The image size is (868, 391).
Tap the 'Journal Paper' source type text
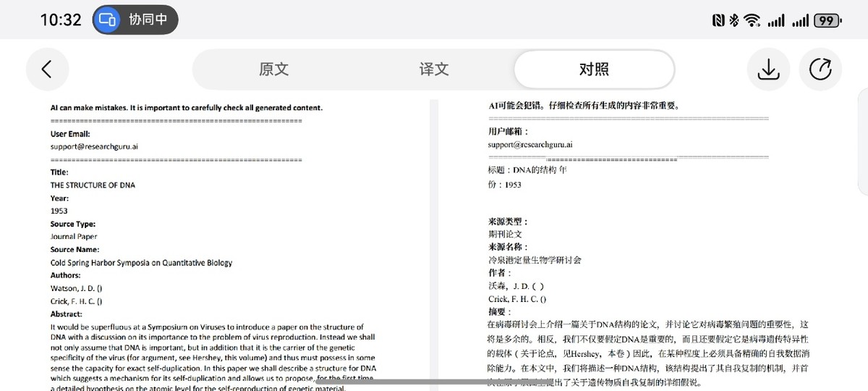click(x=74, y=237)
